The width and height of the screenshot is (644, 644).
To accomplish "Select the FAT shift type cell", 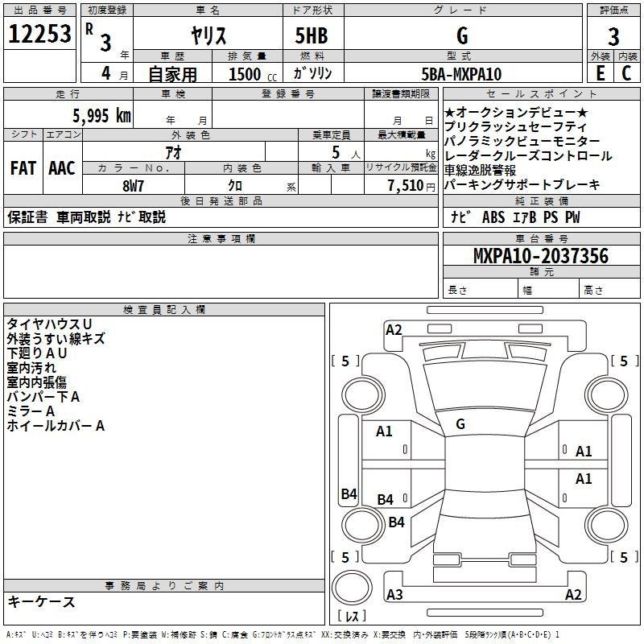I will click(x=23, y=168).
